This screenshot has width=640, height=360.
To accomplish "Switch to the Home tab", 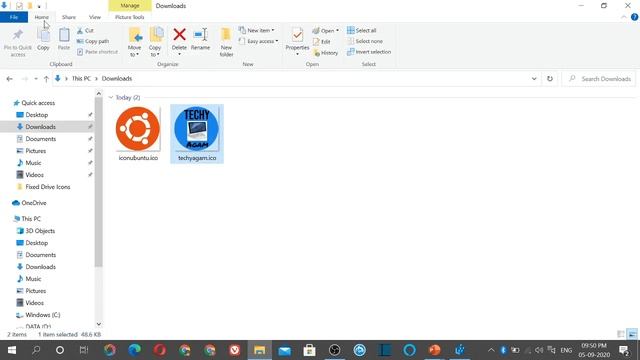I will tap(41, 17).
